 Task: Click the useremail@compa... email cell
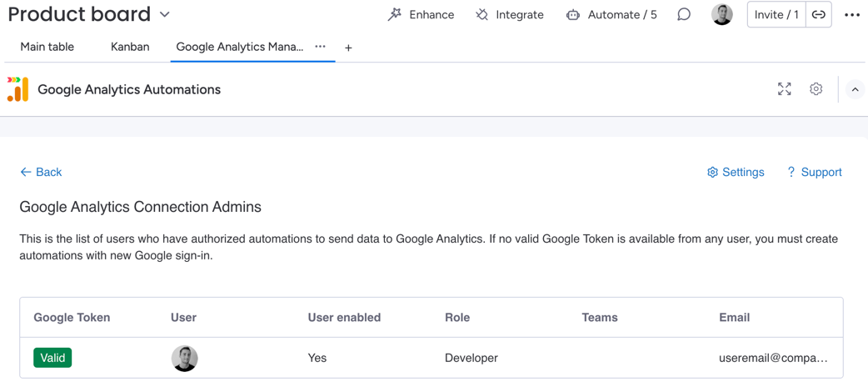[773, 358]
